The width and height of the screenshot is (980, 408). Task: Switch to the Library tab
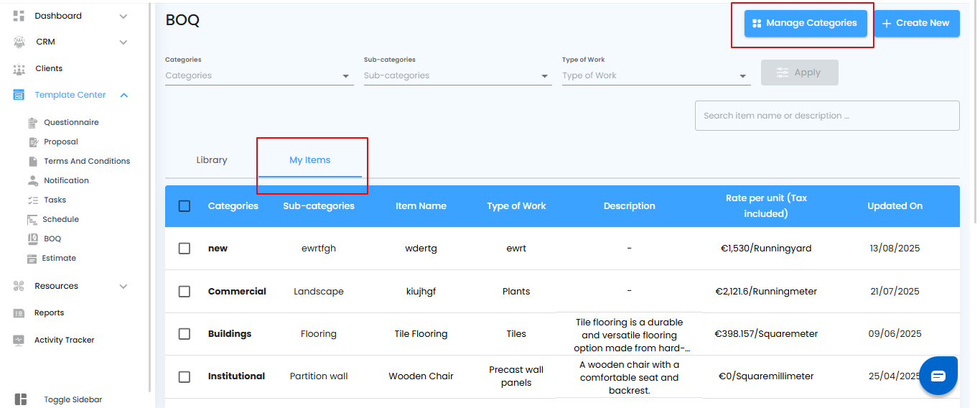tap(212, 160)
